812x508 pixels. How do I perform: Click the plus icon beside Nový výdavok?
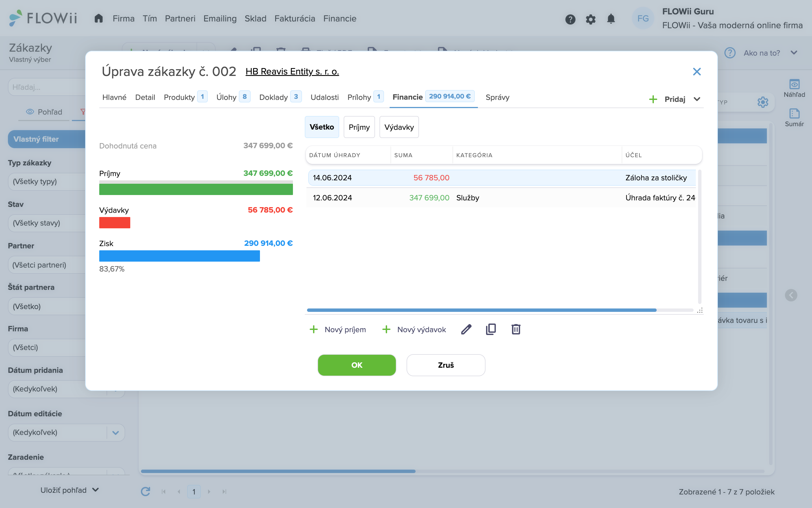coord(386,329)
